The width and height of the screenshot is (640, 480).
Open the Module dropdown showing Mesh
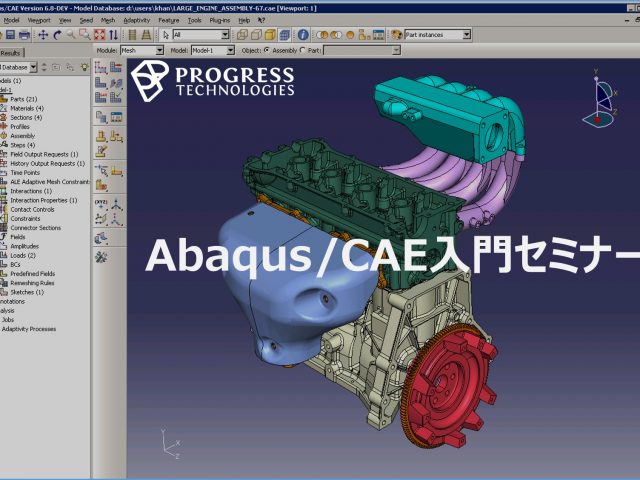click(142, 51)
